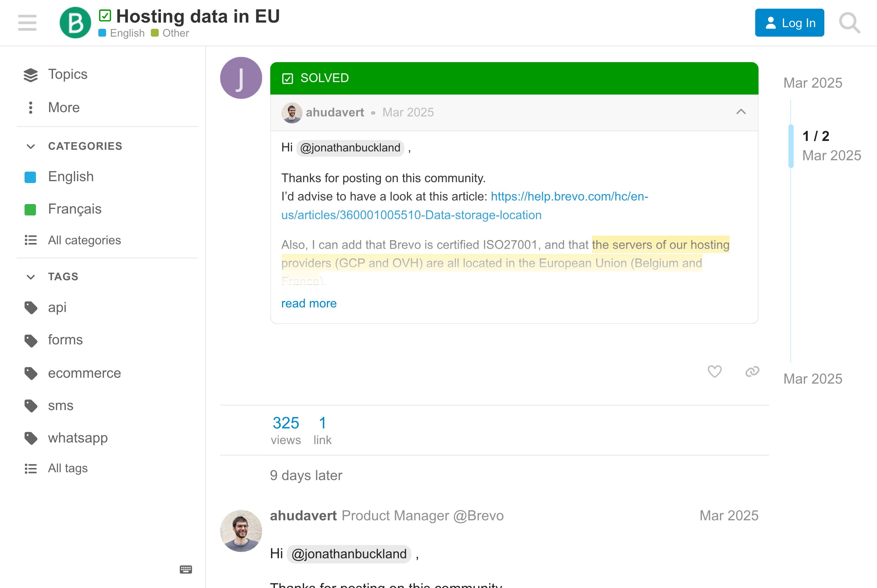This screenshot has width=877, height=588.
Task: Click the Topics layers icon
Action: (31, 75)
